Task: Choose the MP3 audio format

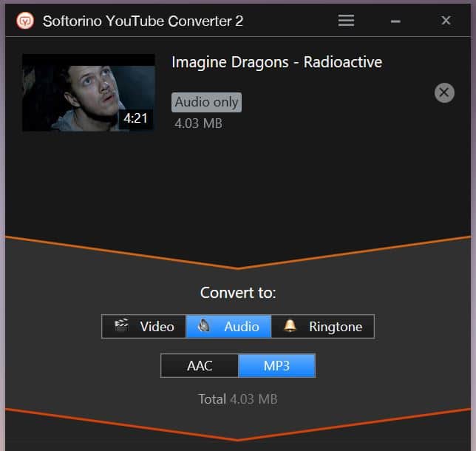Action: pos(277,366)
